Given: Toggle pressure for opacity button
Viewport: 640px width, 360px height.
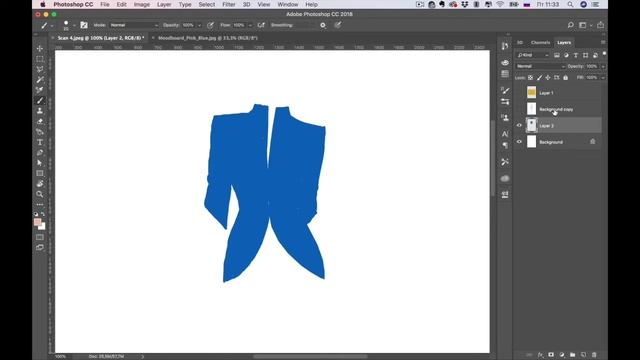Looking at the screenshot, I should tap(210, 25).
